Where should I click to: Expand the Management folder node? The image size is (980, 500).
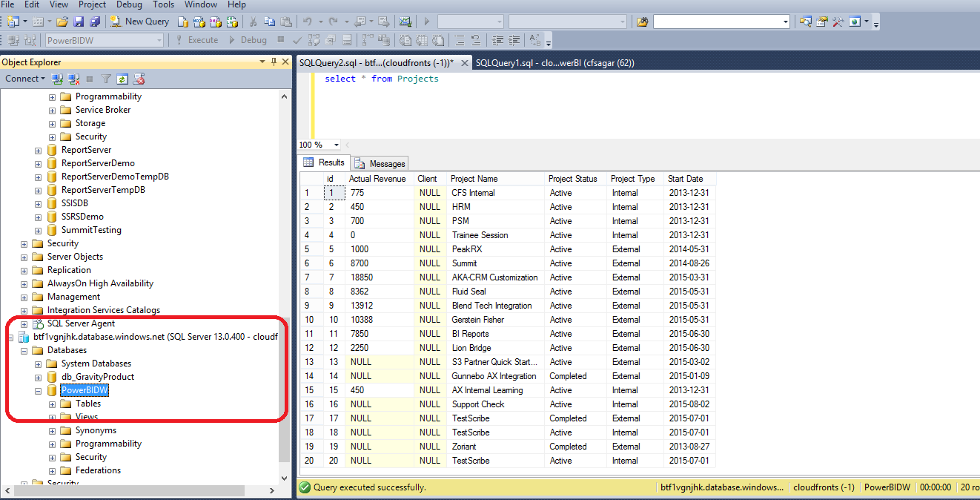pos(24,297)
